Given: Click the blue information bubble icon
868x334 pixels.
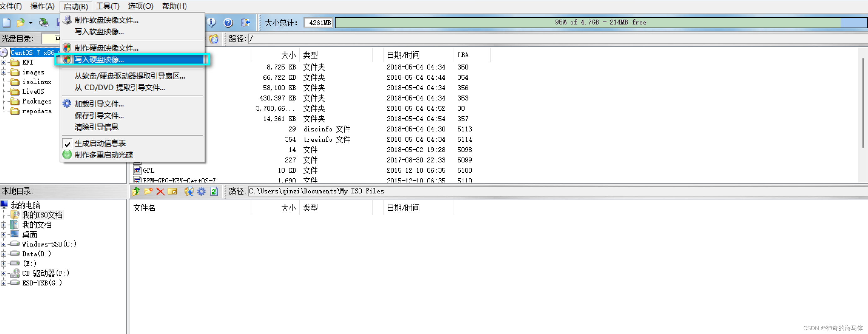Looking at the screenshot, I should pos(212,23).
